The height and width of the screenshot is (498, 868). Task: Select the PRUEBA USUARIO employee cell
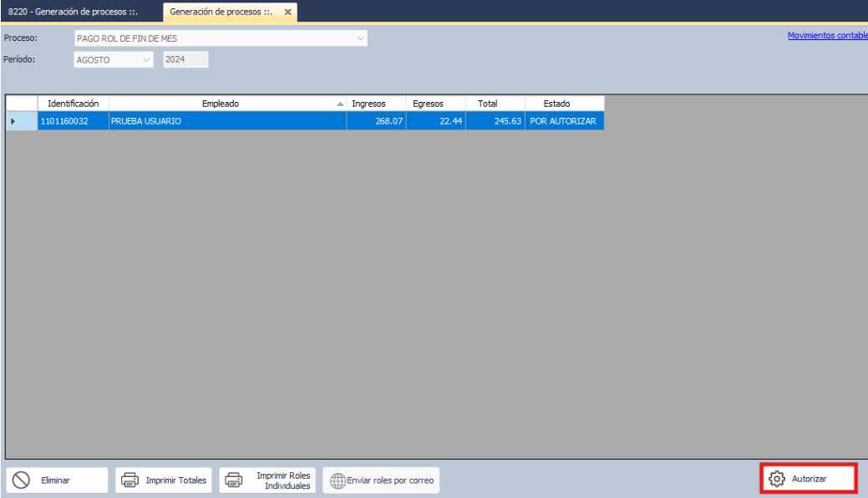[x=227, y=121]
